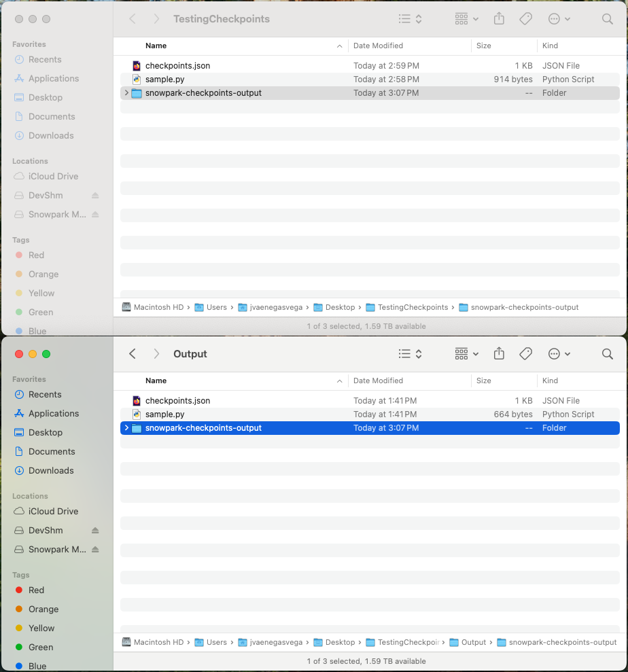628x672 pixels.
Task: Click jvaenegasvega in the TestingCheckpoints window path bar
Action: pos(275,307)
